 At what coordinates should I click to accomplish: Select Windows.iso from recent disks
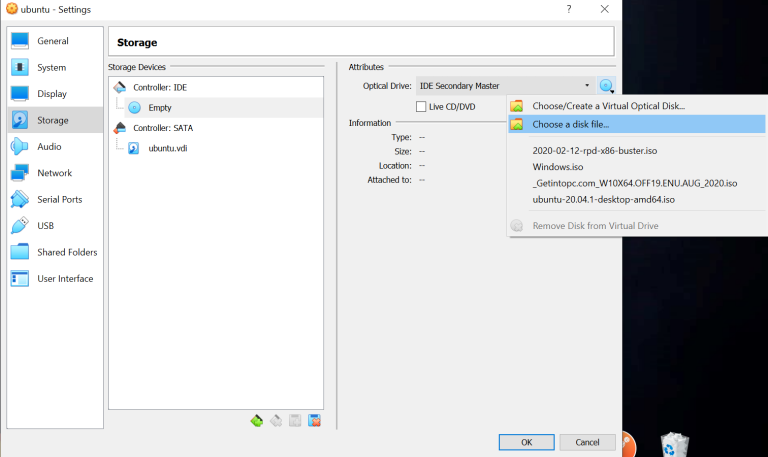557,167
